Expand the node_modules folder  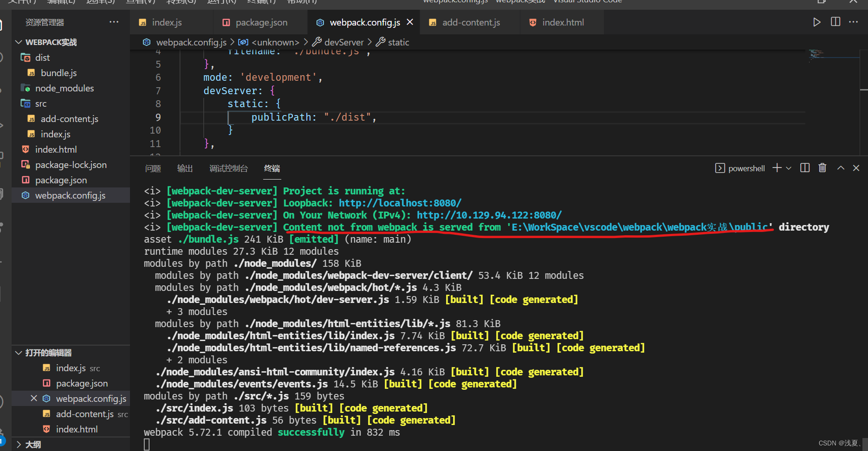pos(64,88)
